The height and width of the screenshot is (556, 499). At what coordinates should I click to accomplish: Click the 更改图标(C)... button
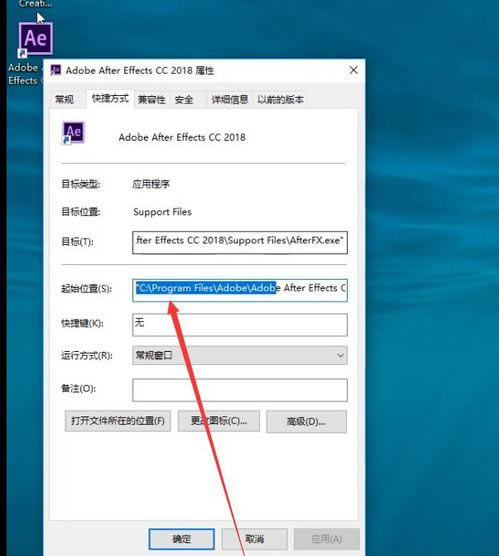(219, 421)
